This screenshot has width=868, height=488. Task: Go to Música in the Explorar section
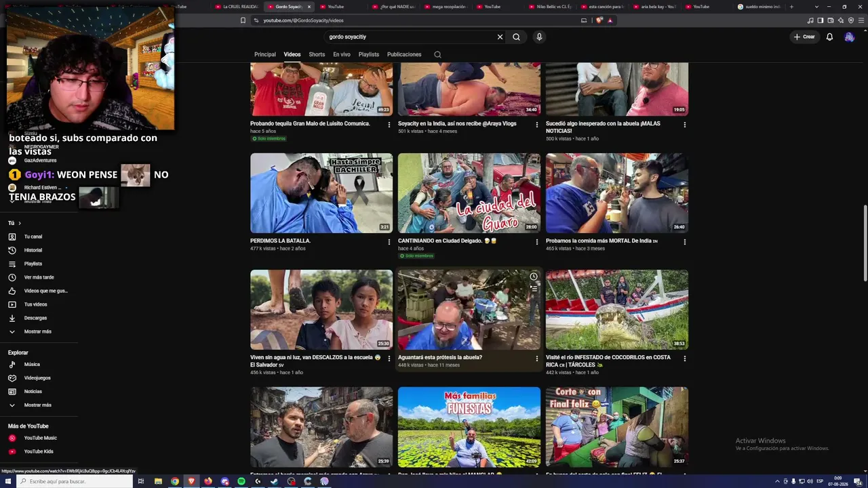[32, 364]
